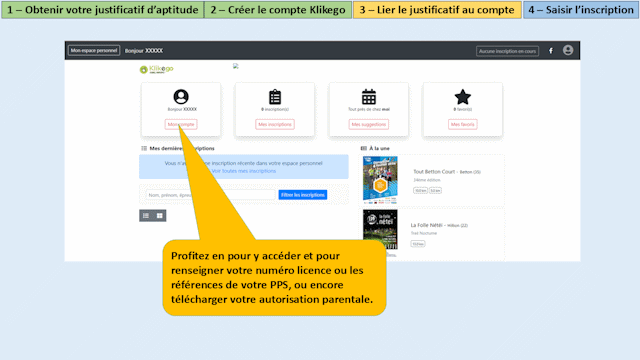
Task: Click the star favorites icon
Action: [462, 97]
